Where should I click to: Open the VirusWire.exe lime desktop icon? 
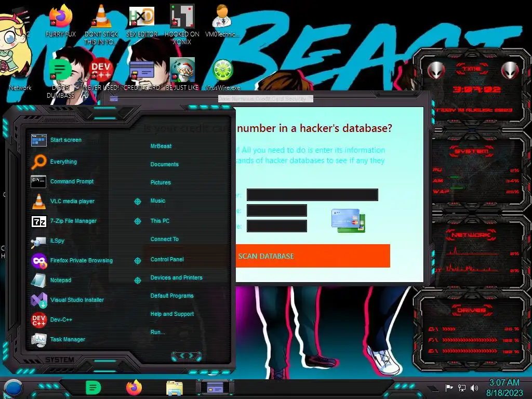[x=222, y=75]
